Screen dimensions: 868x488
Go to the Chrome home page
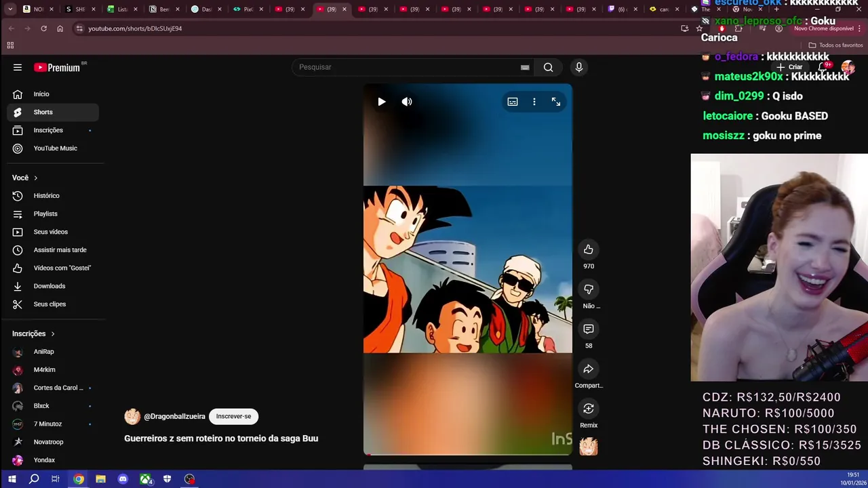60,28
